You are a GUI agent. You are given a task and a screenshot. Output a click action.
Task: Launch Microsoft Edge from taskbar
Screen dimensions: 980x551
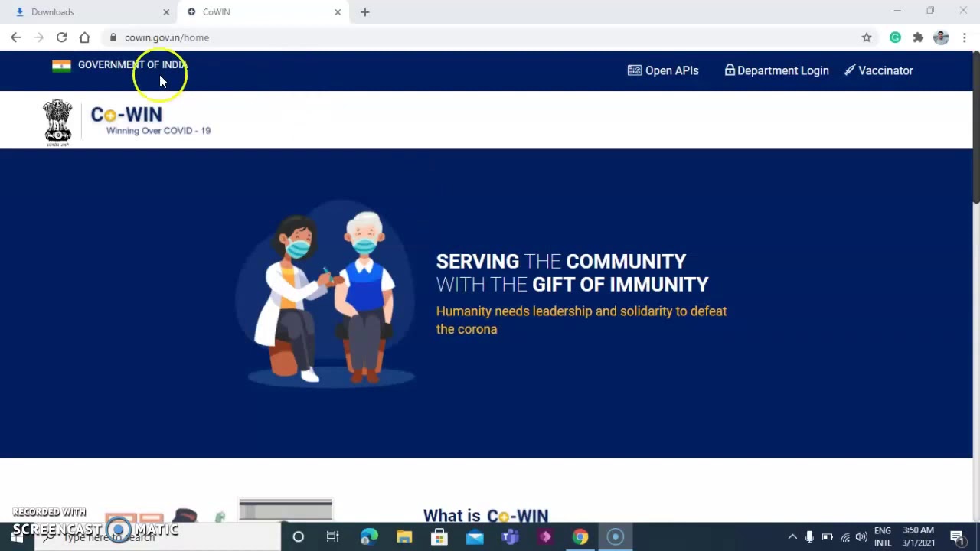[x=369, y=537]
